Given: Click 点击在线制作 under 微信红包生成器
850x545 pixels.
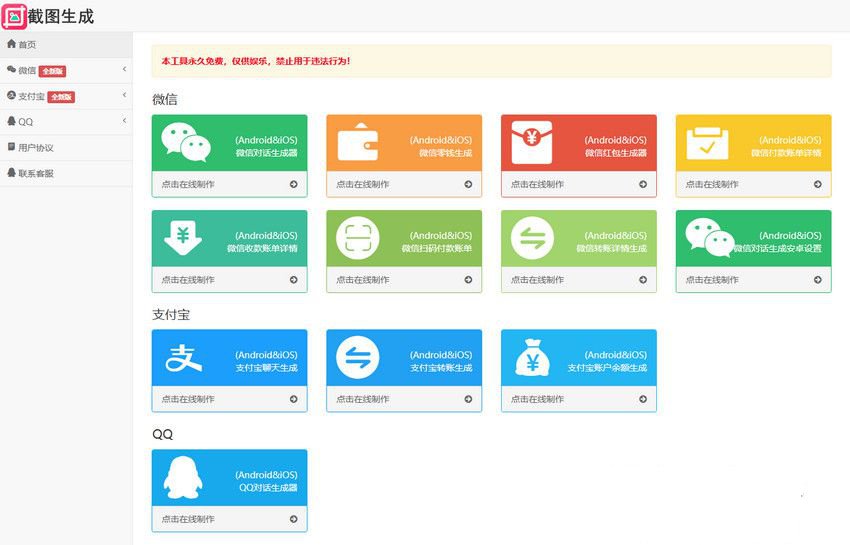Looking at the screenshot, I should (x=537, y=184).
